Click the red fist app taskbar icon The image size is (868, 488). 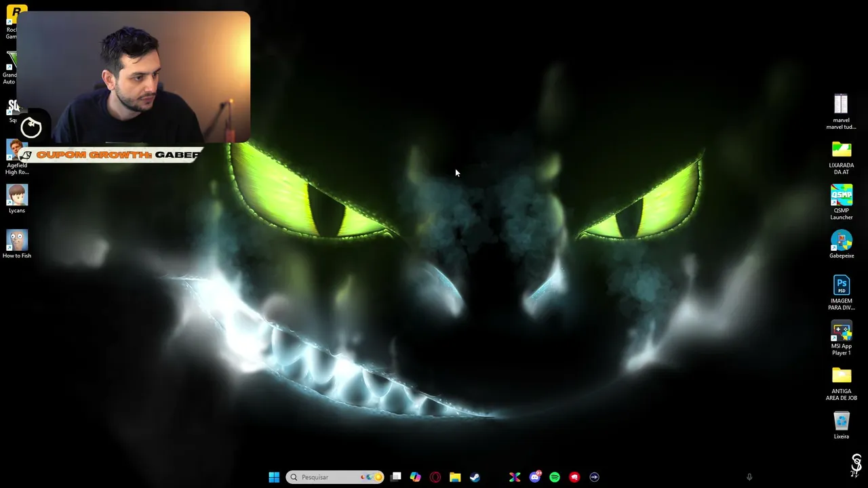574,477
